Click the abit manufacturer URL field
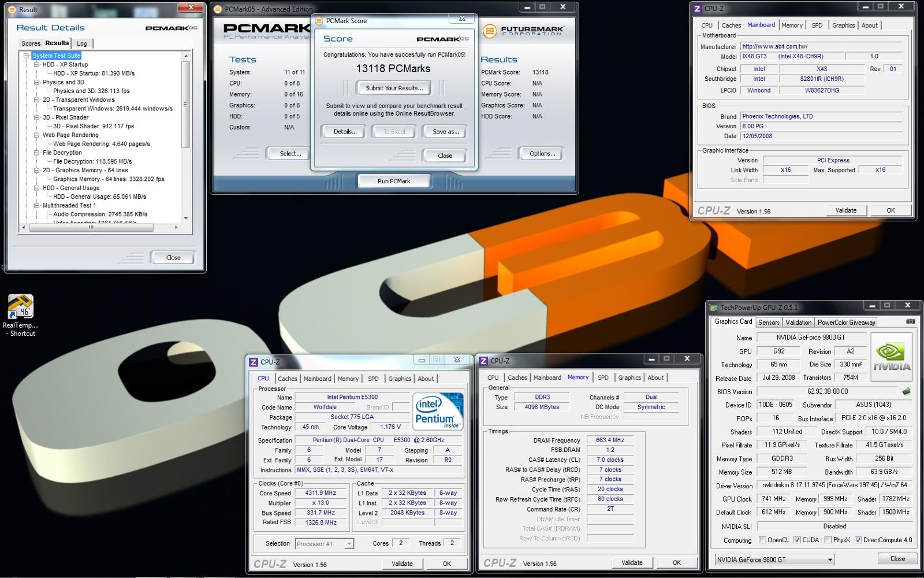The width and height of the screenshot is (924, 578). coord(821,46)
